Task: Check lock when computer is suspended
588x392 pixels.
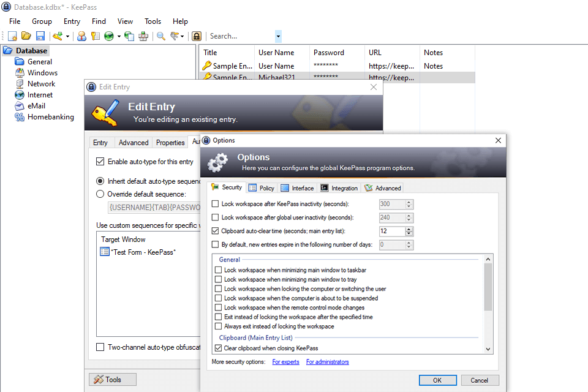Action: pyautogui.click(x=218, y=298)
